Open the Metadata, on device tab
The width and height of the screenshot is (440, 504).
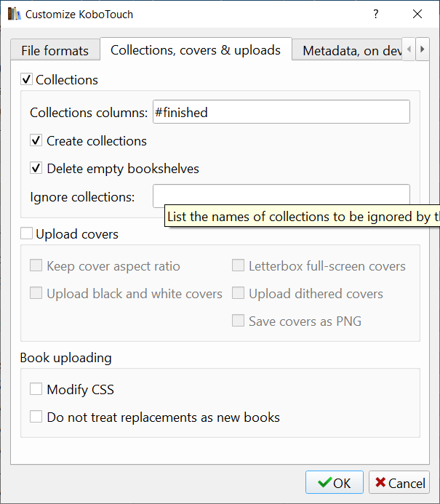(351, 50)
